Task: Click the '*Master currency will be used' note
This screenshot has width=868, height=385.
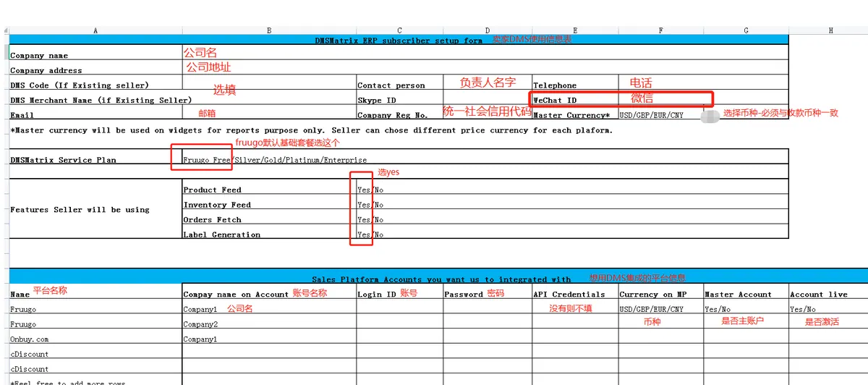Action: click(x=312, y=130)
